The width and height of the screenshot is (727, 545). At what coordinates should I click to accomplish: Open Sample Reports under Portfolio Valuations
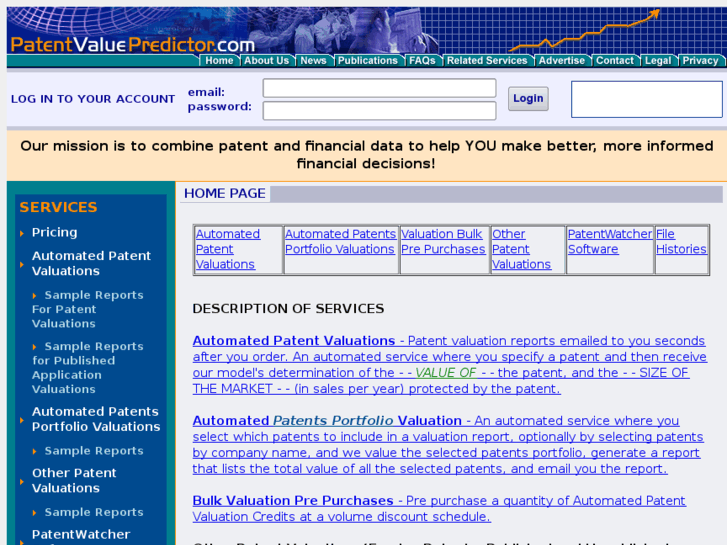[94, 451]
